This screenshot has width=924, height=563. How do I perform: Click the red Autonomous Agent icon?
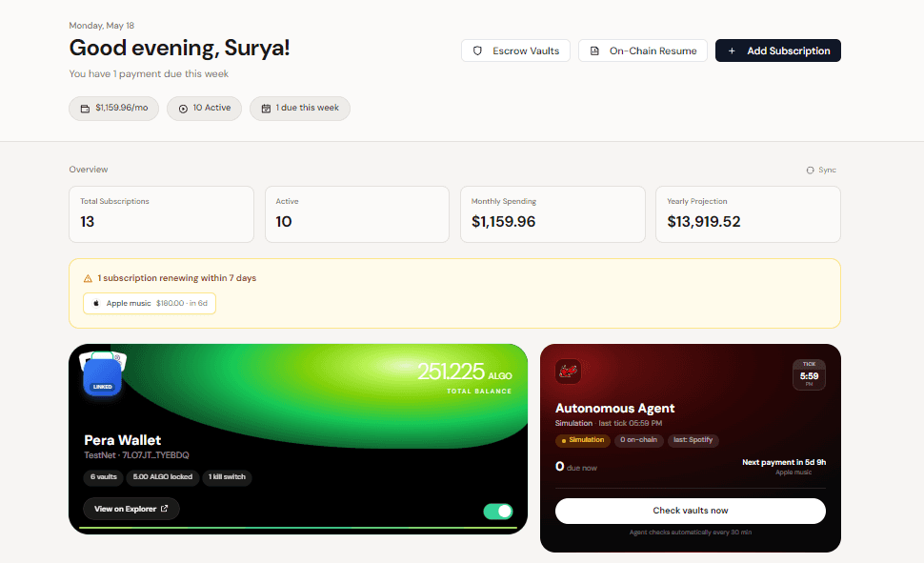click(568, 372)
